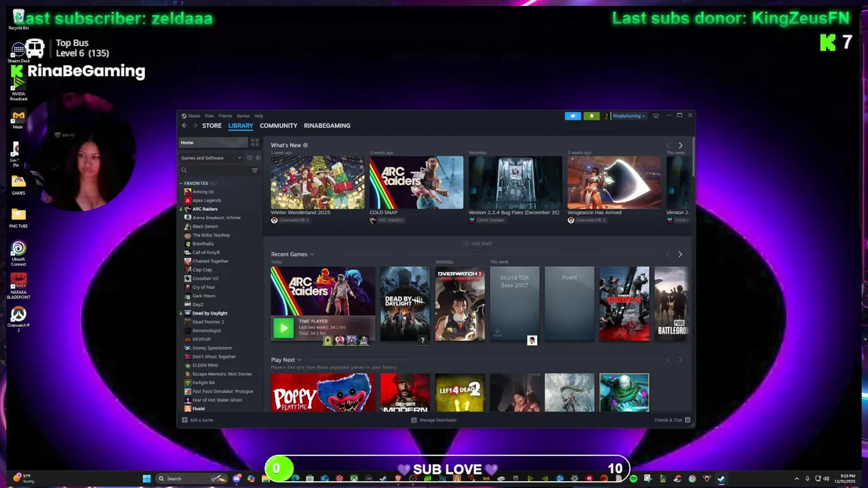This screenshot has width=868, height=488.
Task: Go back with Steam's back arrow
Action: [184, 125]
